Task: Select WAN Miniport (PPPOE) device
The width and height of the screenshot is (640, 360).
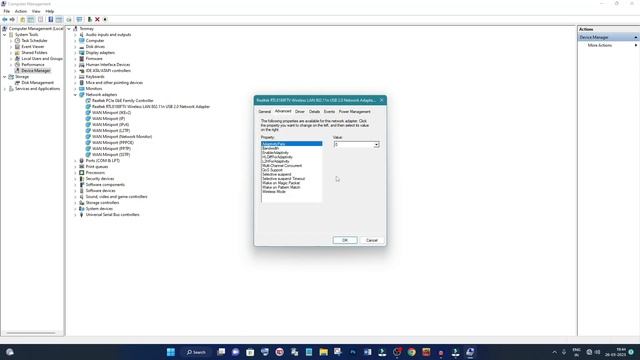Action: pyautogui.click(x=113, y=142)
